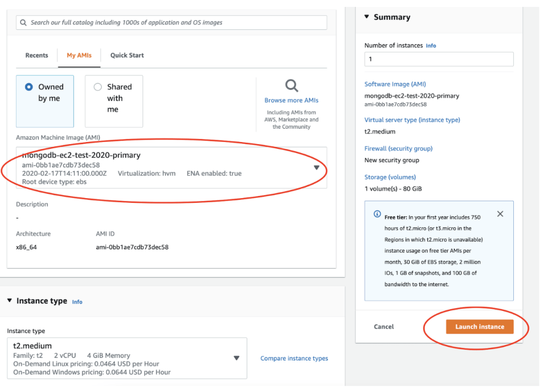Click the Cancel button
Image resolution: width=547 pixels, height=392 pixels.
pos(384,326)
